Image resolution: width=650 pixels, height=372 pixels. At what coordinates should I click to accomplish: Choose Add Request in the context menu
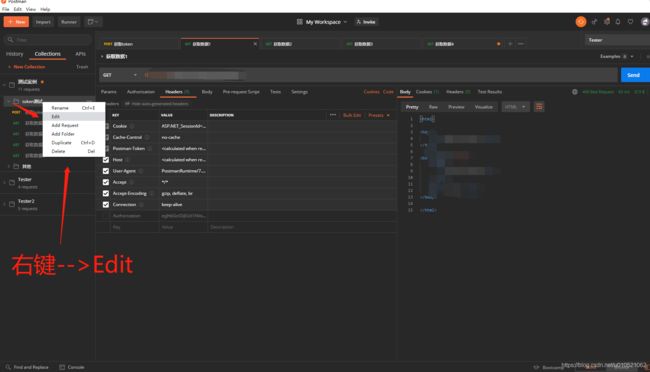(x=74, y=125)
